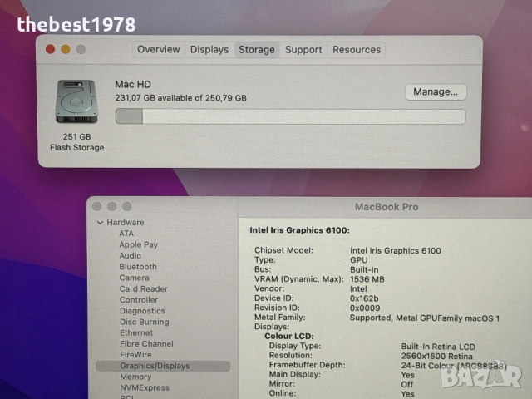Select Controller in the sidebar

(139, 300)
